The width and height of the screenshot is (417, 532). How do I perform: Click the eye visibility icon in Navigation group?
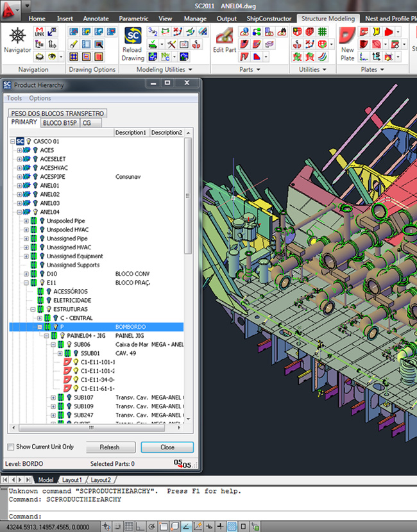coord(52,56)
